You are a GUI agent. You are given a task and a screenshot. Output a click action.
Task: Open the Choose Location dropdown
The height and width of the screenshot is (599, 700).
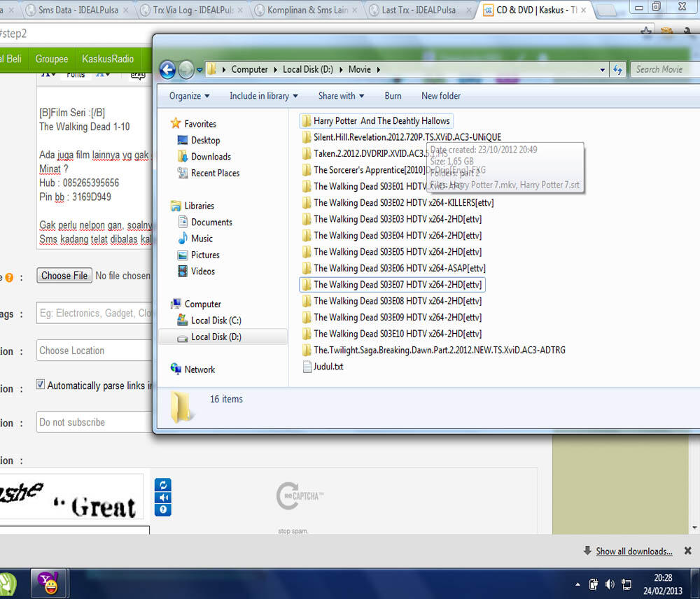[94, 351]
